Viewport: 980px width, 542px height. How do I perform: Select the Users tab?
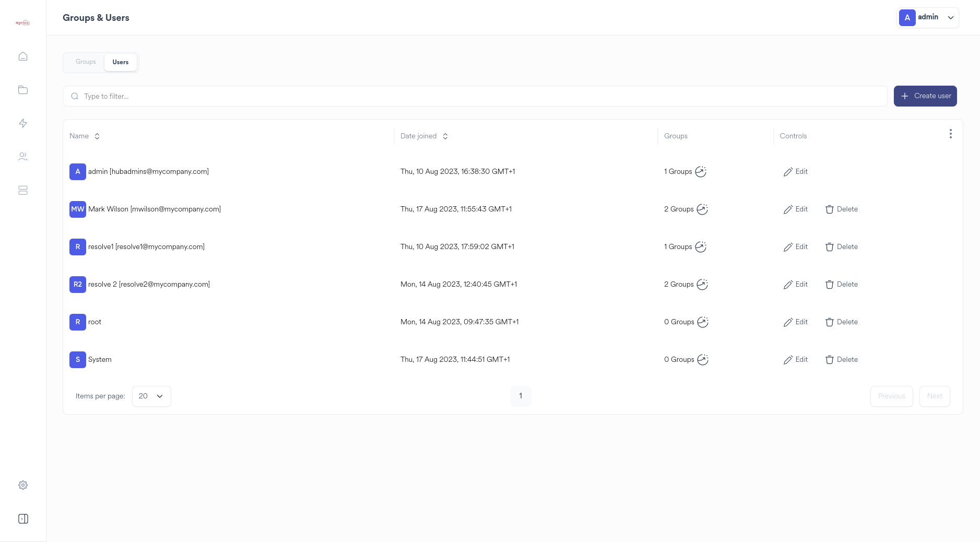[x=120, y=62]
